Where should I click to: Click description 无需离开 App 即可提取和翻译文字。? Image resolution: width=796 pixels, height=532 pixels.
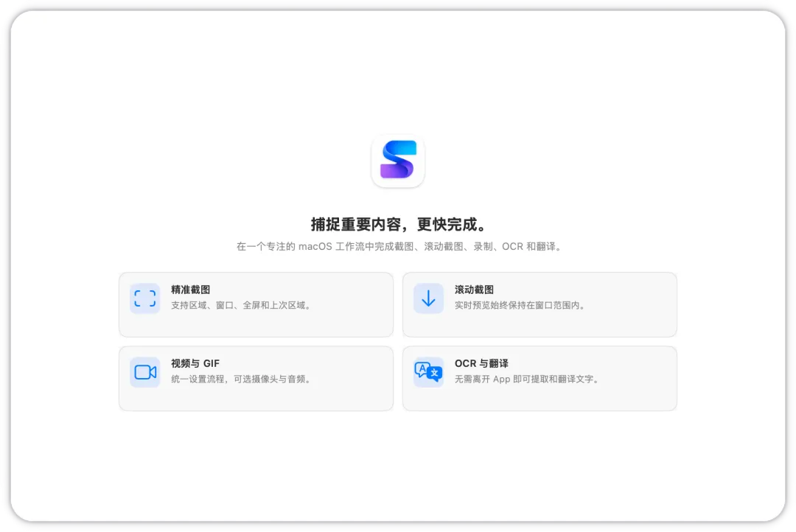pyautogui.click(x=528, y=379)
